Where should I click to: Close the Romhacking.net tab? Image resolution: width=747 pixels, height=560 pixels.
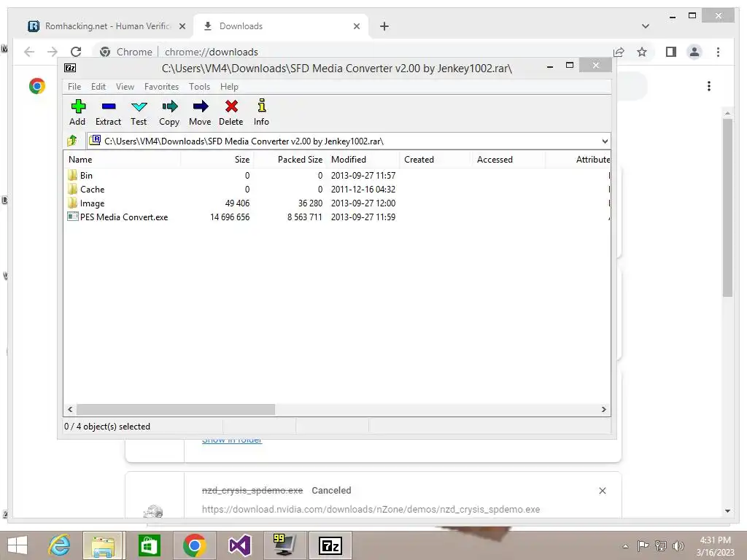(x=182, y=26)
